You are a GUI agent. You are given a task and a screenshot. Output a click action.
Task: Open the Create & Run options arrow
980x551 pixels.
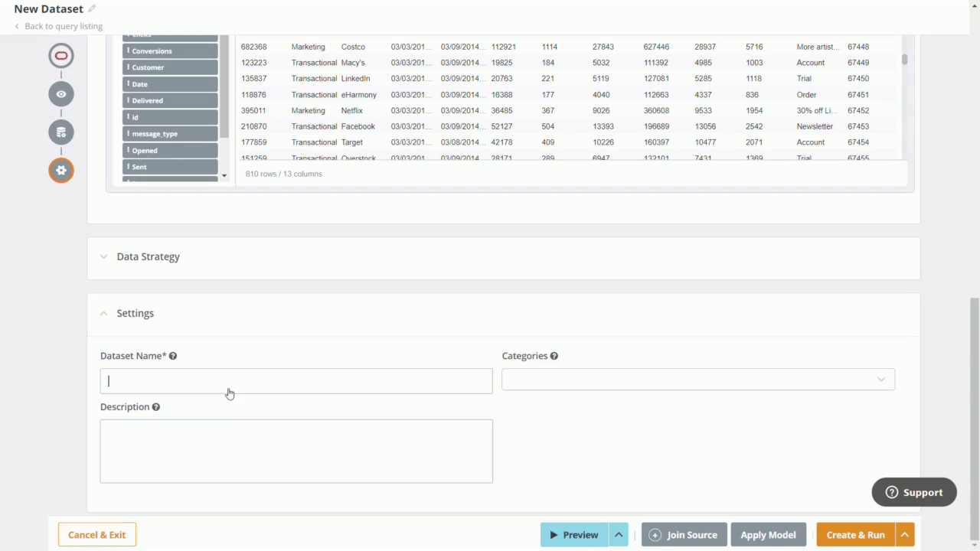pyautogui.click(x=904, y=535)
